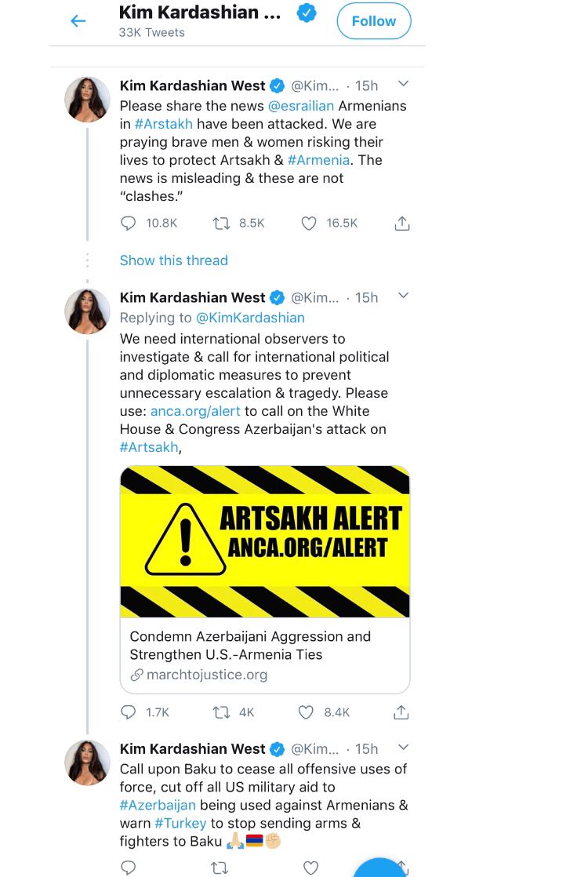
Task: Like the first tweet with 16.5K likes
Action: [310, 224]
